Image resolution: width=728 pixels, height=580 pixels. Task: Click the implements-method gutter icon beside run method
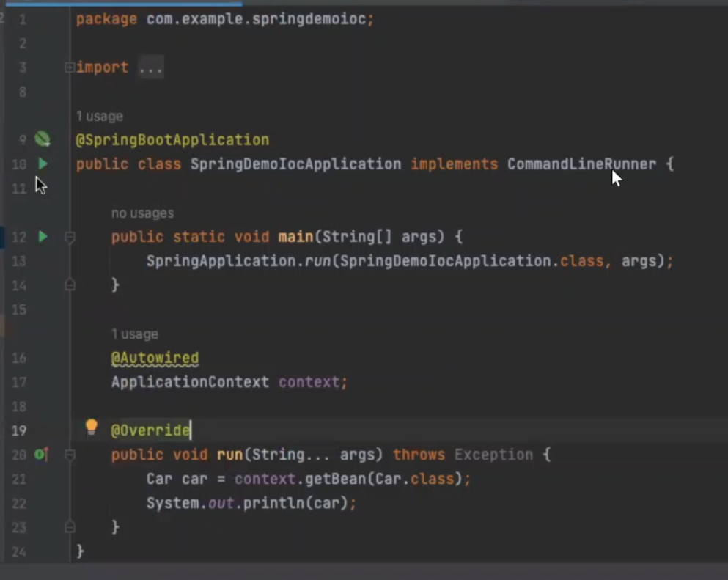tap(41, 455)
